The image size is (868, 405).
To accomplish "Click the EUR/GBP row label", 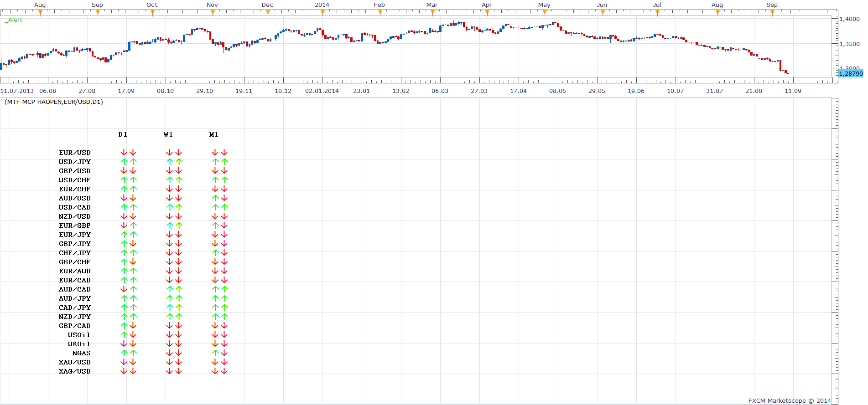I will pos(75,226).
